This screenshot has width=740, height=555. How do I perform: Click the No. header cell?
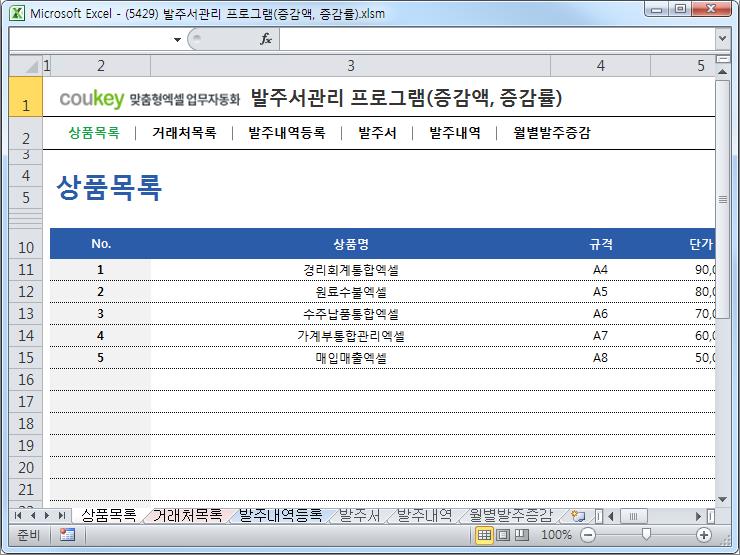pos(101,244)
